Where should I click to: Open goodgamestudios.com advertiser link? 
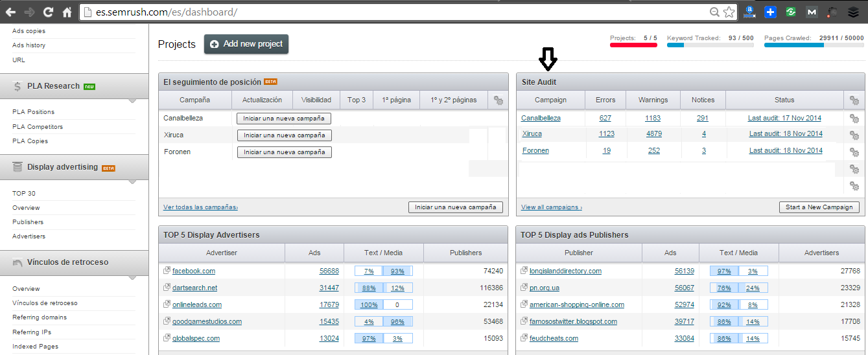click(x=207, y=321)
